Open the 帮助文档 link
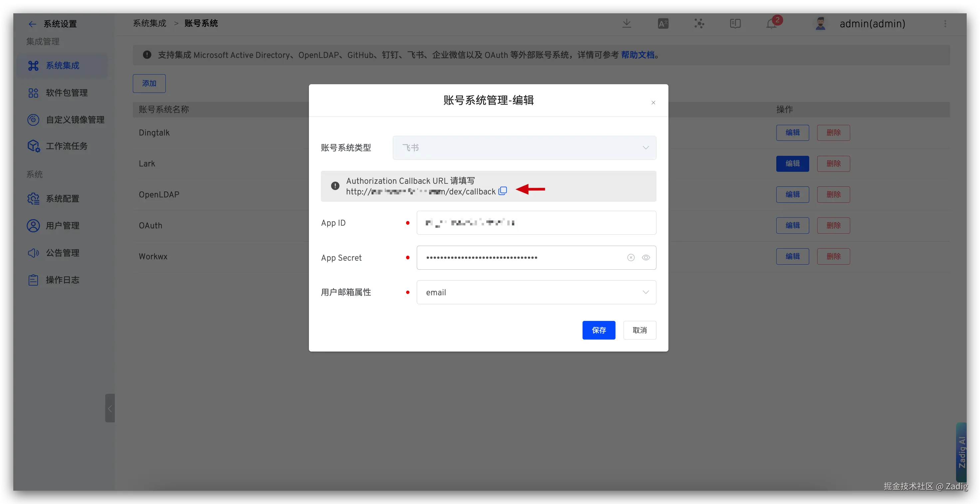 [x=637, y=55]
